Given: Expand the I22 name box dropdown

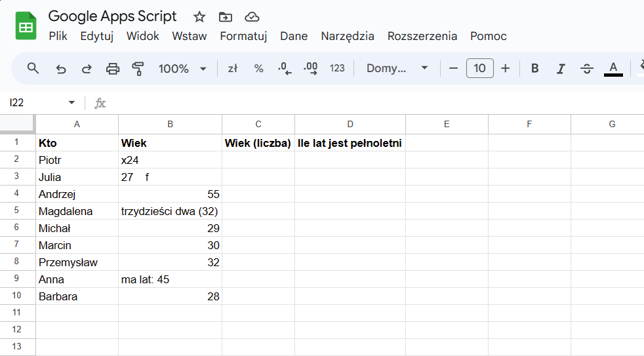Looking at the screenshot, I should (71, 102).
